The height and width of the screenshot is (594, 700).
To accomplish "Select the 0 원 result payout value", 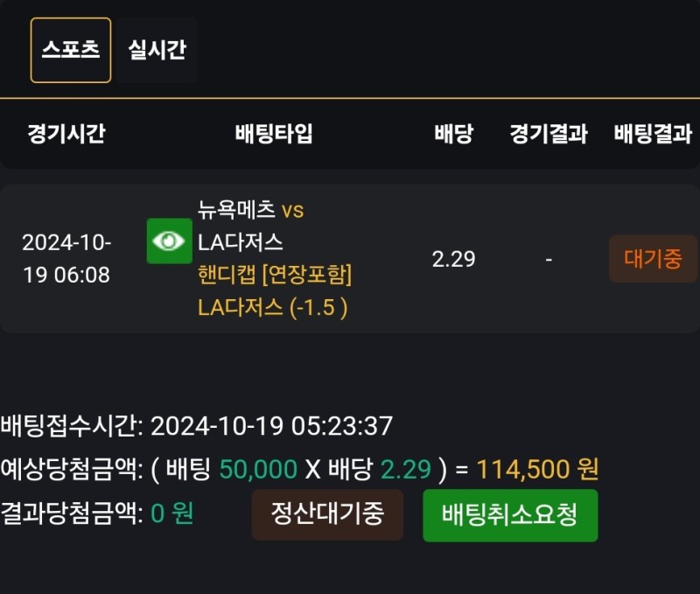I will pyautogui.click(x=171, y=514).
